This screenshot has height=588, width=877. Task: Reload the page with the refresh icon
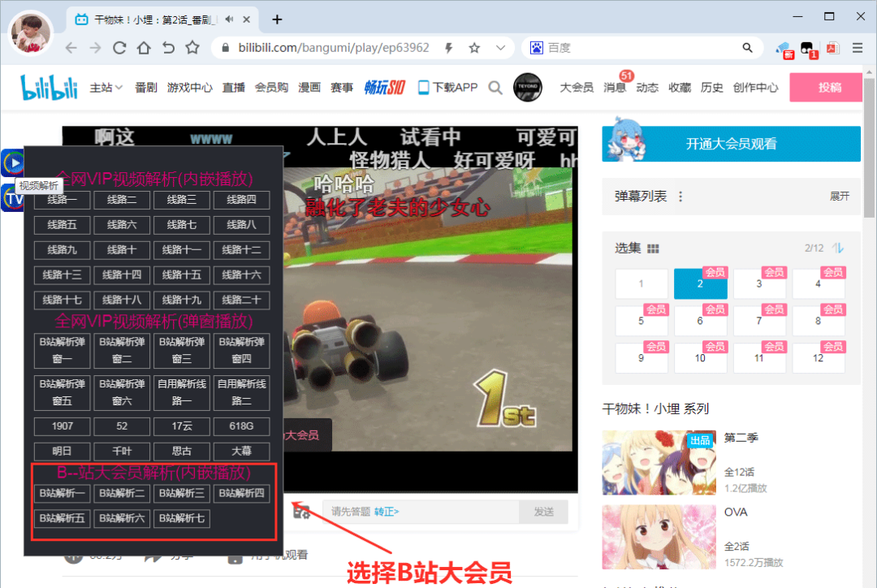[x=119, y=48]
